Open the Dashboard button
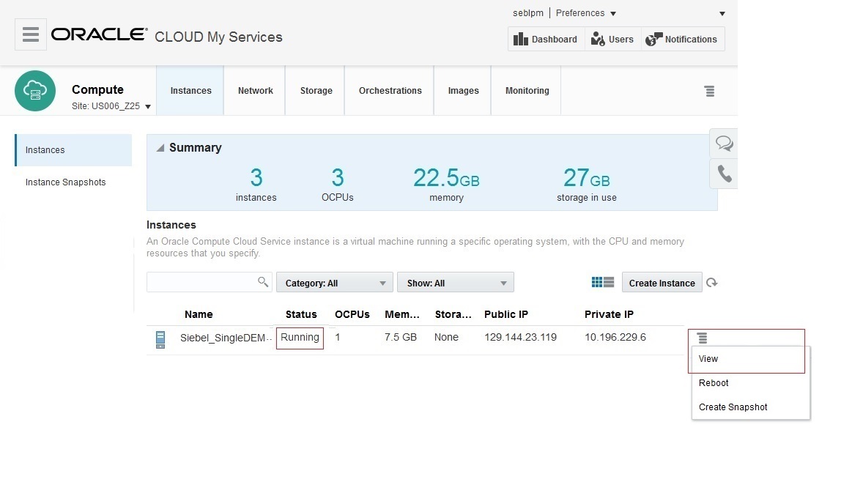Viewport: 863px width, 504px height. pos(546,40)
